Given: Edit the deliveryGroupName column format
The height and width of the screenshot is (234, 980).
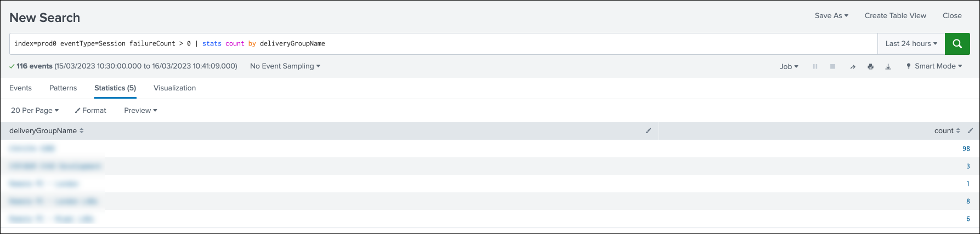Looking at the screenshot, I should 648,131.
